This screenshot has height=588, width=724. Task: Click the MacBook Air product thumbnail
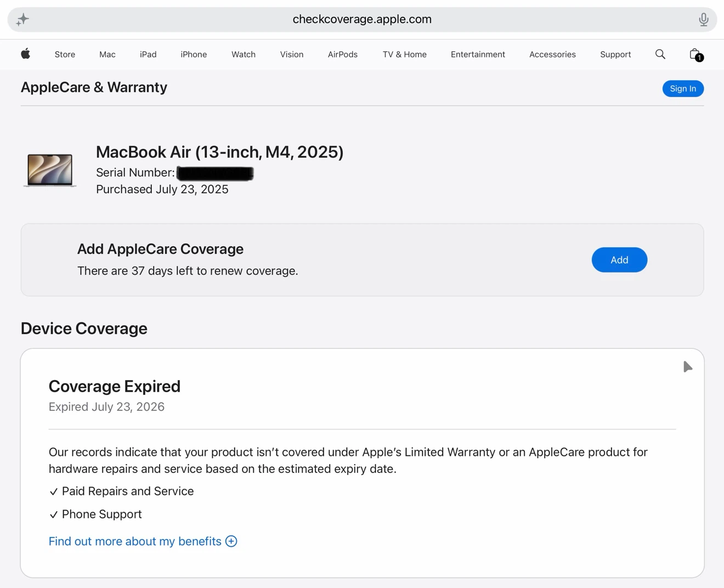point(50,170)
